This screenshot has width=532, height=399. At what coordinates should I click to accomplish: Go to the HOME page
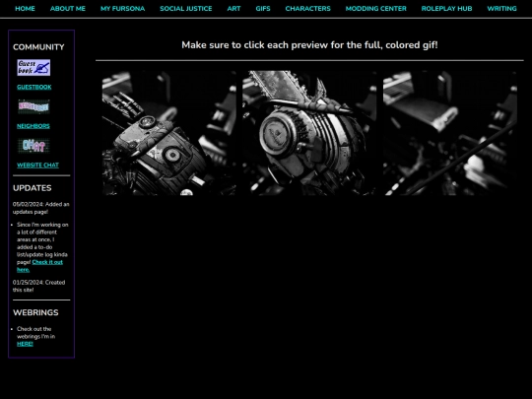(x=25, y=9)
